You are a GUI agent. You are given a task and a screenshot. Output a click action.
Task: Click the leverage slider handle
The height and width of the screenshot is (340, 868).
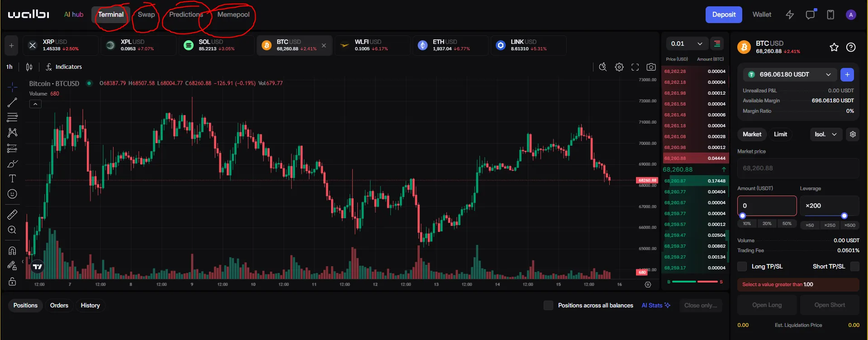[844, 215]
